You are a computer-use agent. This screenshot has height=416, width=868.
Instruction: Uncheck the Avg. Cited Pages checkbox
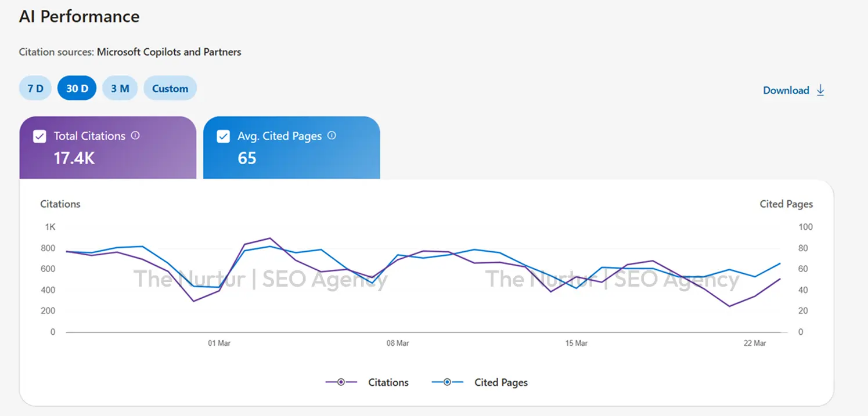(223, 136)
